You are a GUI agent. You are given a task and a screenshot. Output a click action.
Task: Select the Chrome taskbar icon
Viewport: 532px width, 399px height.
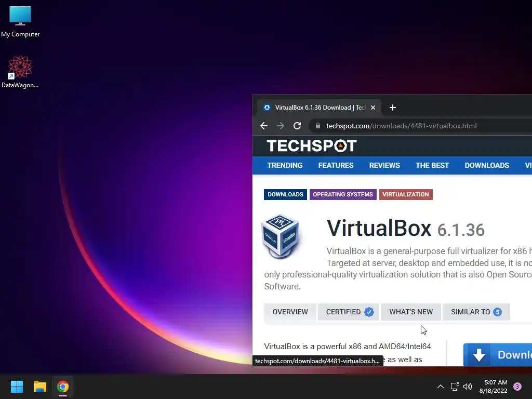[x=63, y=387]
